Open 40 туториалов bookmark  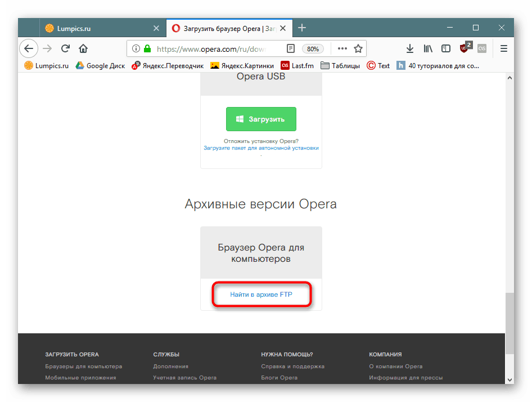coord(438,65)
